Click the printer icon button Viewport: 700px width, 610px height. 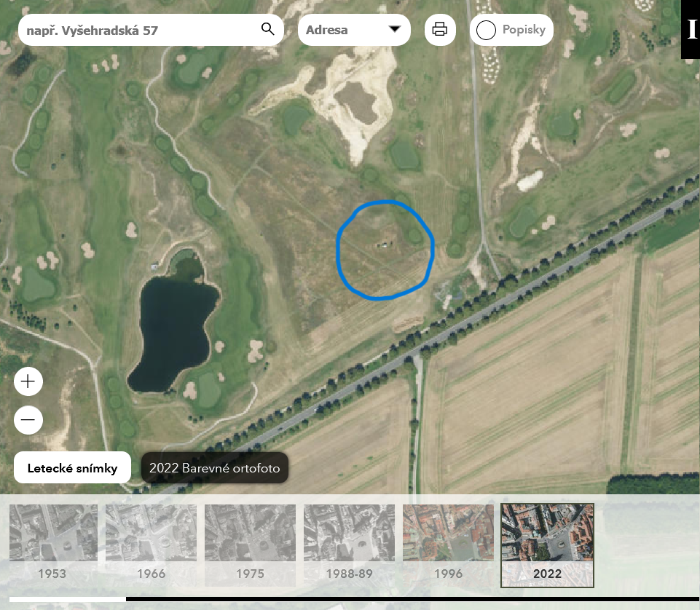[440, 29]
